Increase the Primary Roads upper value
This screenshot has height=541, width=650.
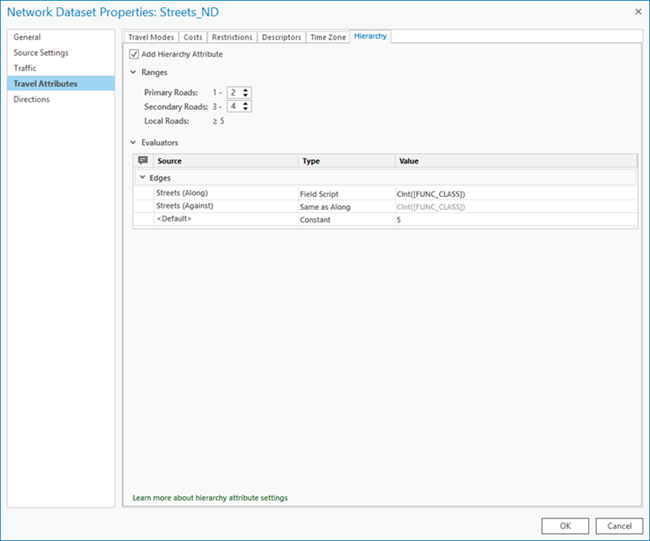pyautogui.click(x=246, y=89)
